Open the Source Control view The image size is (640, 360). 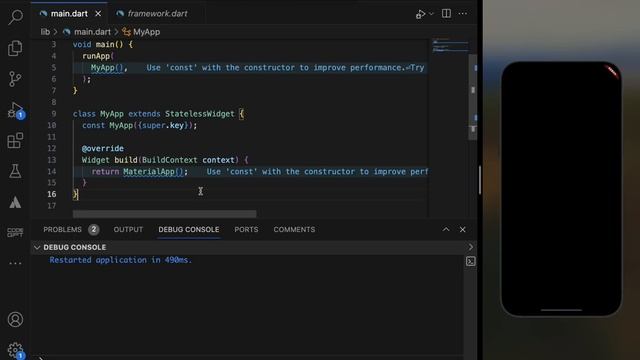(x=15, y=79)
